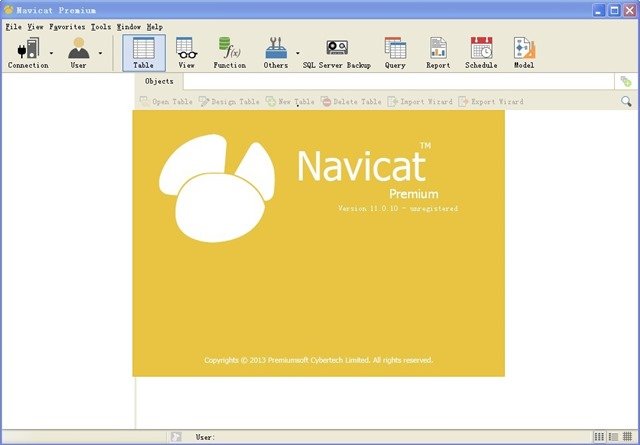Click the Open Table button
640x445 pixels.
click(166, 102)
